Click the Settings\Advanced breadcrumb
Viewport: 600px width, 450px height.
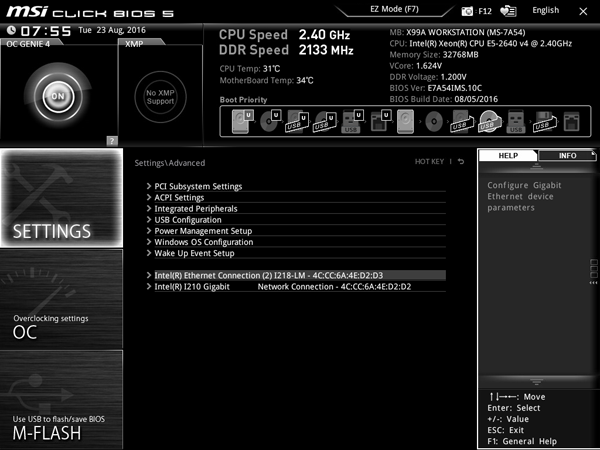pos(170,163)
